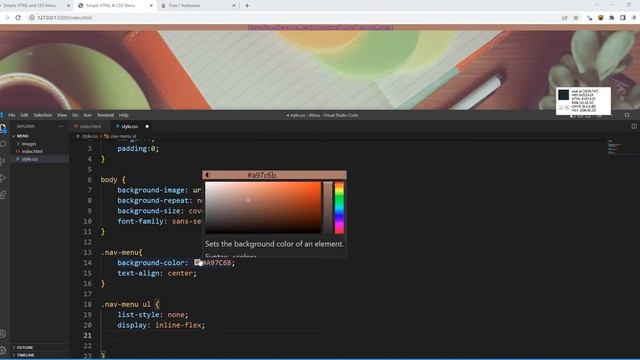The image size is (640, 360).
Task: Click the orange extension icon in Chrome toolbar
Action: (x=600, y=18)
